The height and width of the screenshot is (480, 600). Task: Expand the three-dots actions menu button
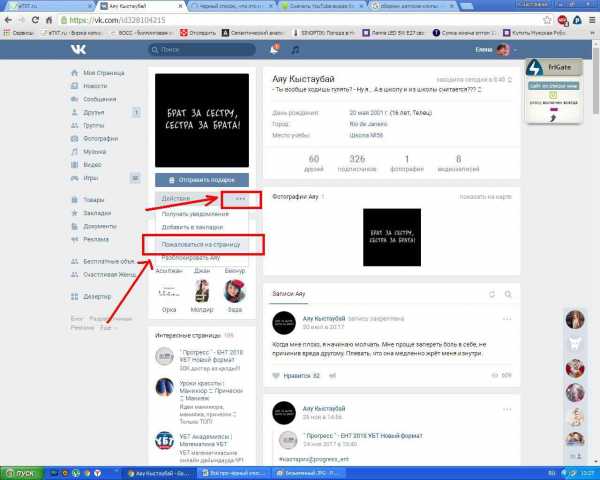coord(241,199)
